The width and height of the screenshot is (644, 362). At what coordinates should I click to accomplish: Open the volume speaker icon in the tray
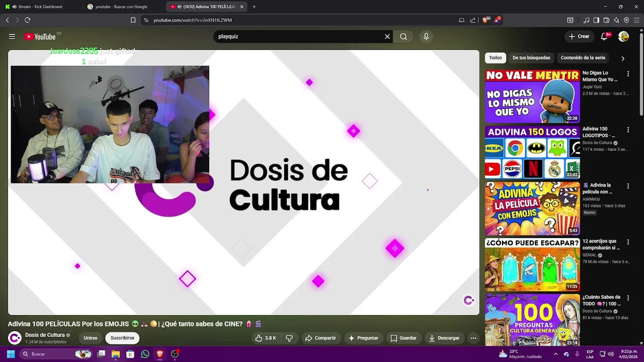pyautogui.click(x=611, y=354)
